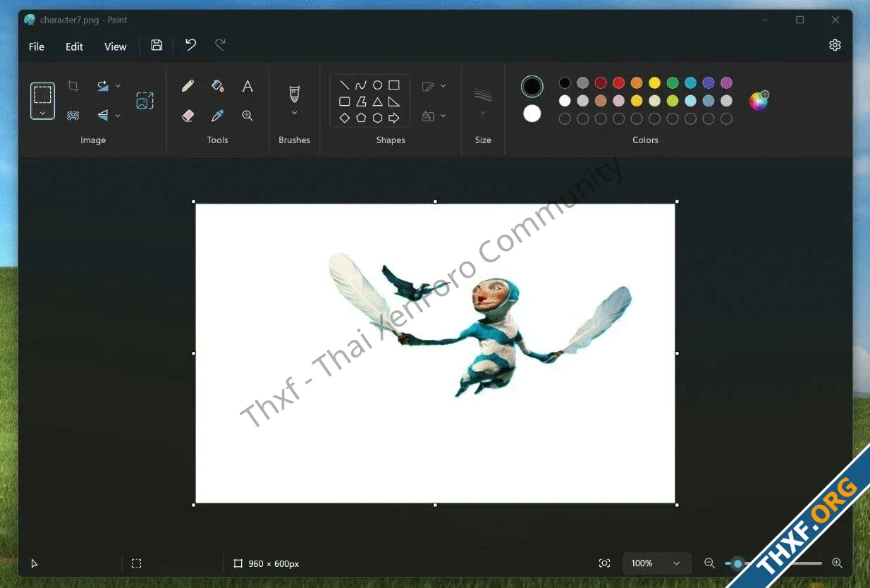Select the Right arrow shape
870x588 pixels.
click(394, 118)
